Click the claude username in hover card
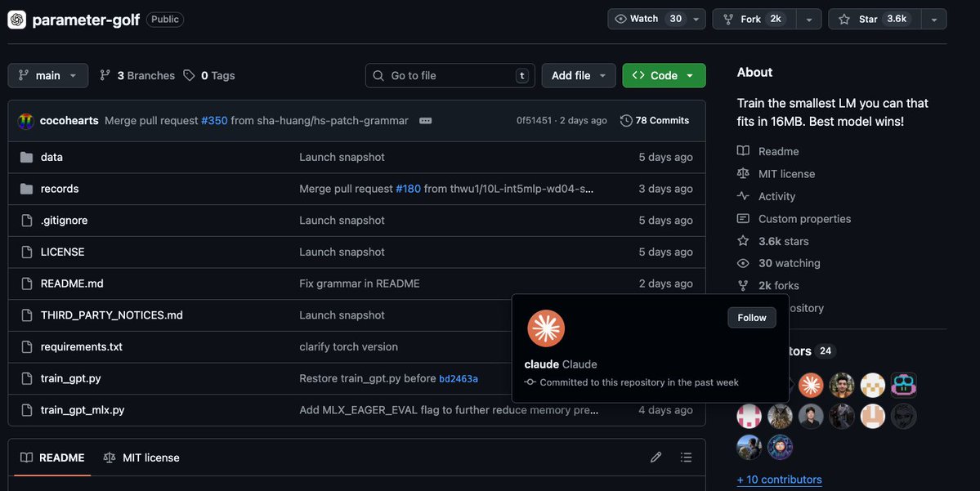The height and width of the screenshot is (491, 980). click(541, 364)
